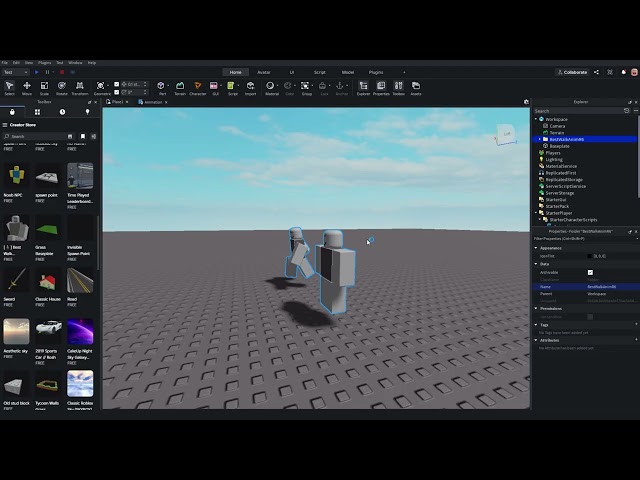Choose the Select tool
The image size is (640, 480).
9,88
